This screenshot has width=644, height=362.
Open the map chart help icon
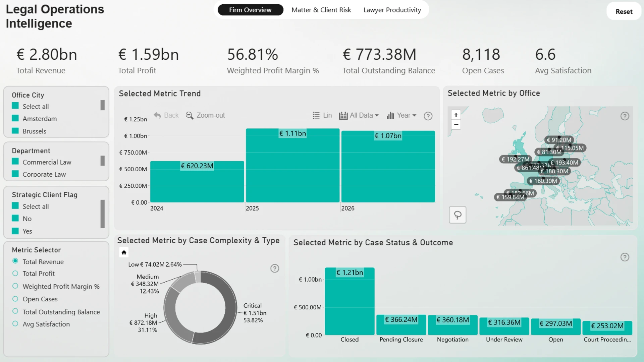625,116
